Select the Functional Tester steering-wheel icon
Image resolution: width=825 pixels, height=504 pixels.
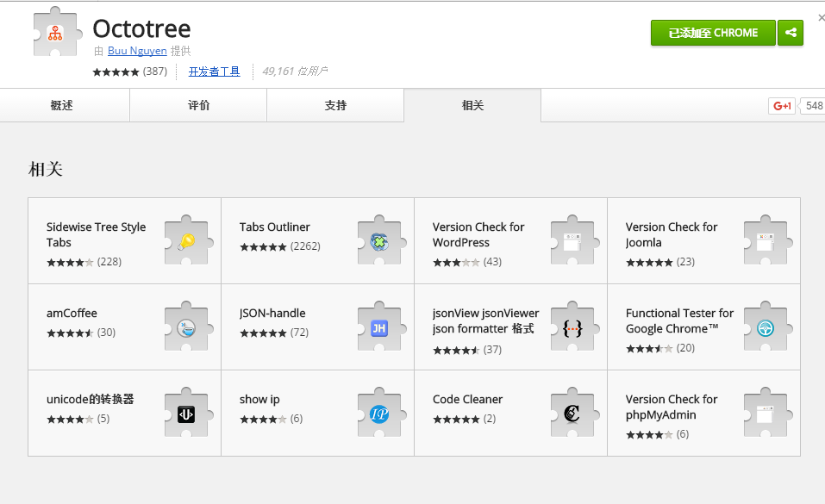(x=766, y=326)
